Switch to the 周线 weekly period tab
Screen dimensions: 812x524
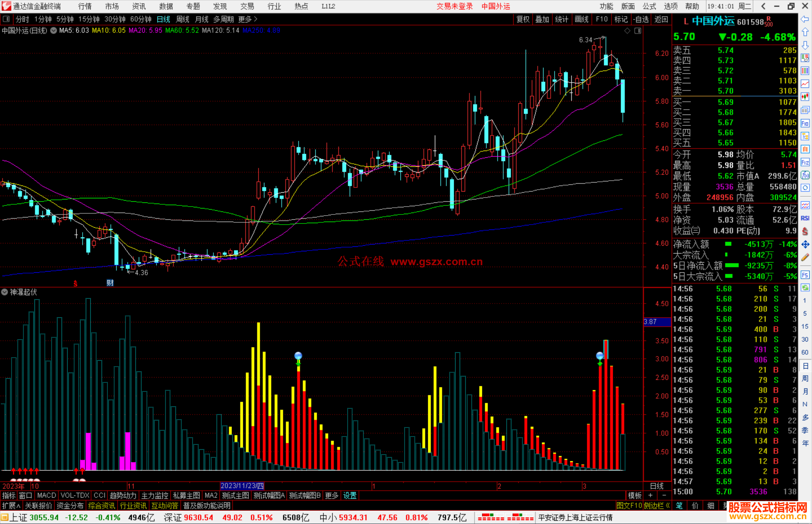(x=183, y=19)
